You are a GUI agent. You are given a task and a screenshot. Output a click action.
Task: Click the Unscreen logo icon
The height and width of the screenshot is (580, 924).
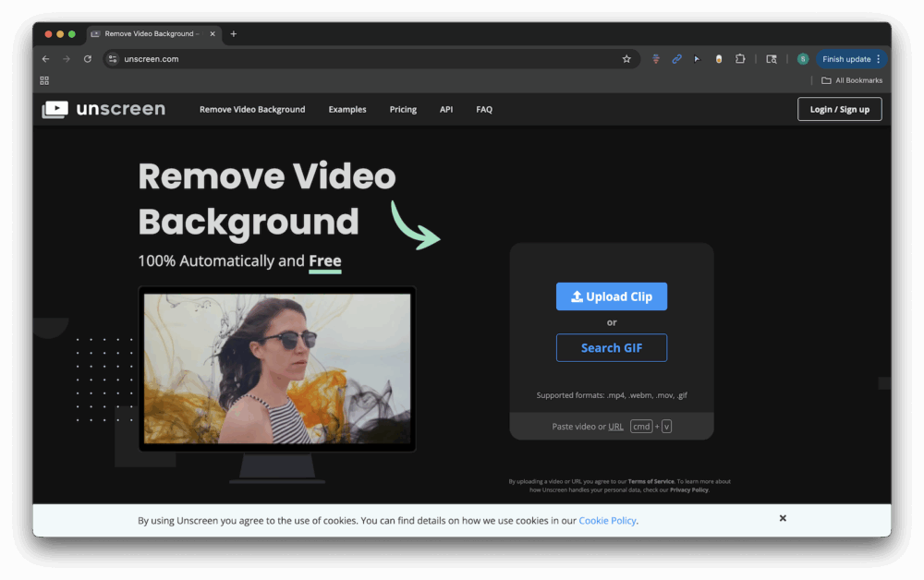(55, 109)
